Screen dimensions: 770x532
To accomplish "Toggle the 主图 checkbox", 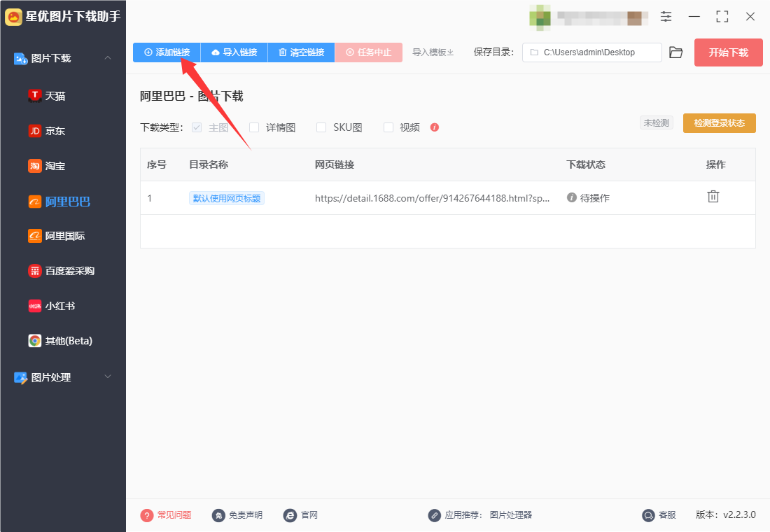I will coord(197,127).
